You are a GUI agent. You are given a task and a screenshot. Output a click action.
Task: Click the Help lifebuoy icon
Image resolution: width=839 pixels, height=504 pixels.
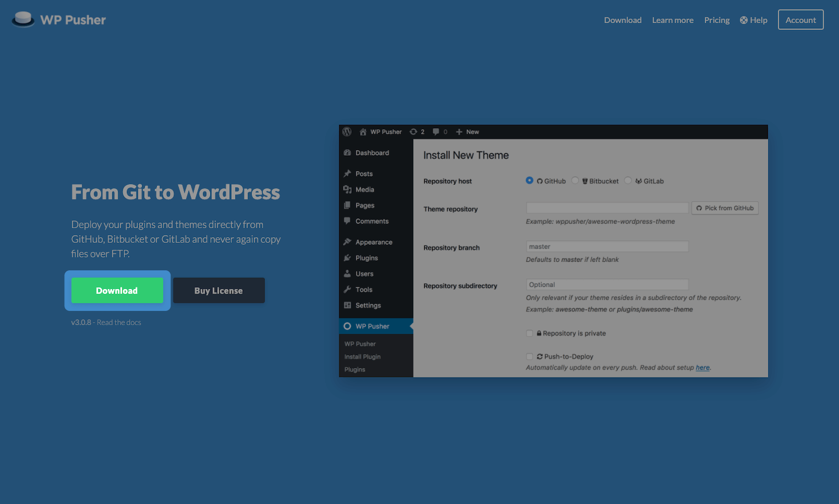tap(744, 20)
